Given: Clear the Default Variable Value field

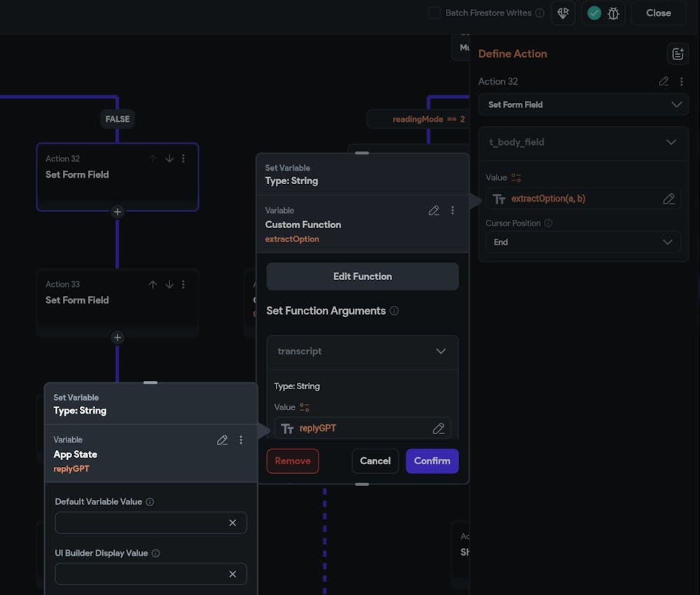Looking at the screenshot, I should point(232,523).
